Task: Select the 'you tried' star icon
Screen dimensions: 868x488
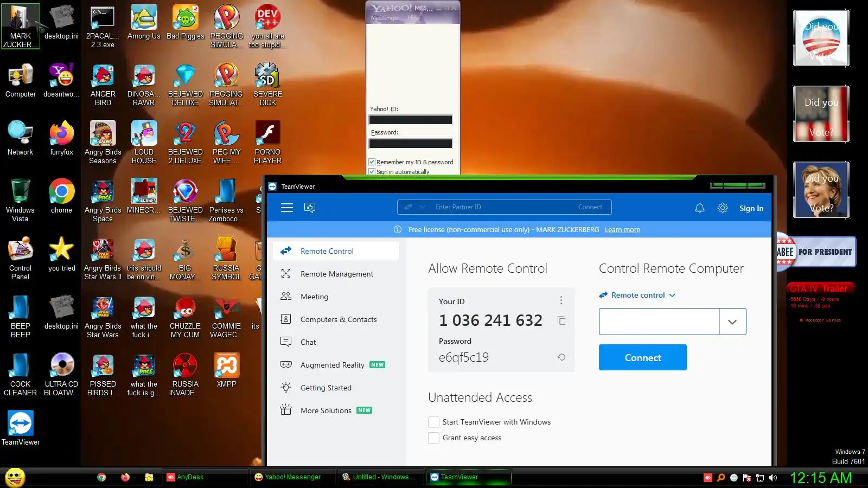Action: 62,255
